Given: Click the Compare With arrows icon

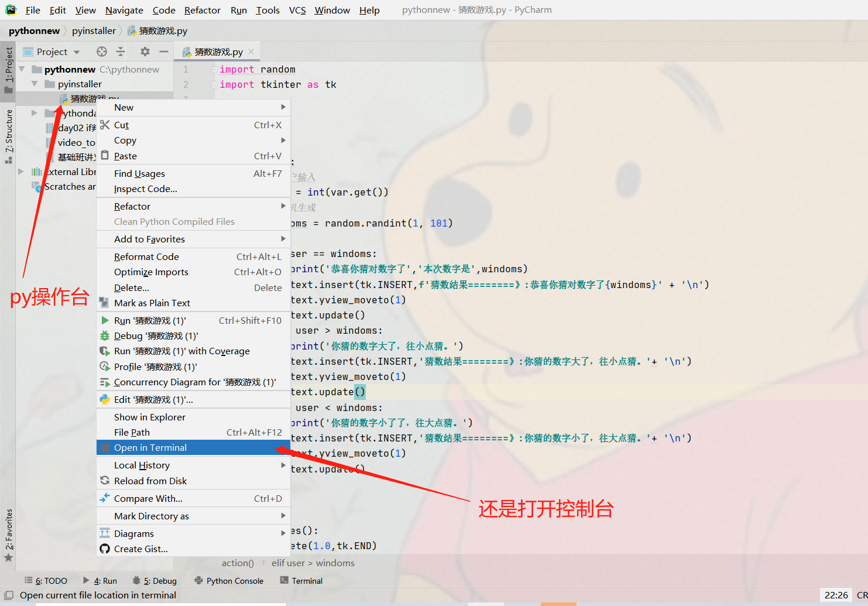Looking at the screenshot, I should click(105, 498).
